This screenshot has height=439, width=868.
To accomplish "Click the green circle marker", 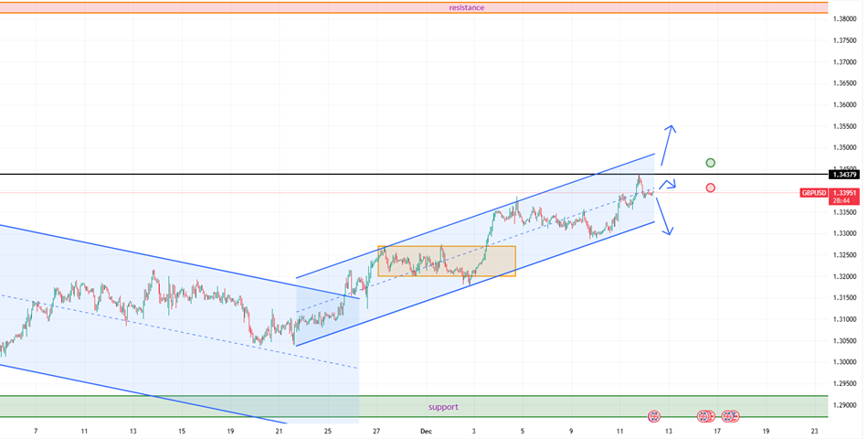I will (x=711, y=163).
